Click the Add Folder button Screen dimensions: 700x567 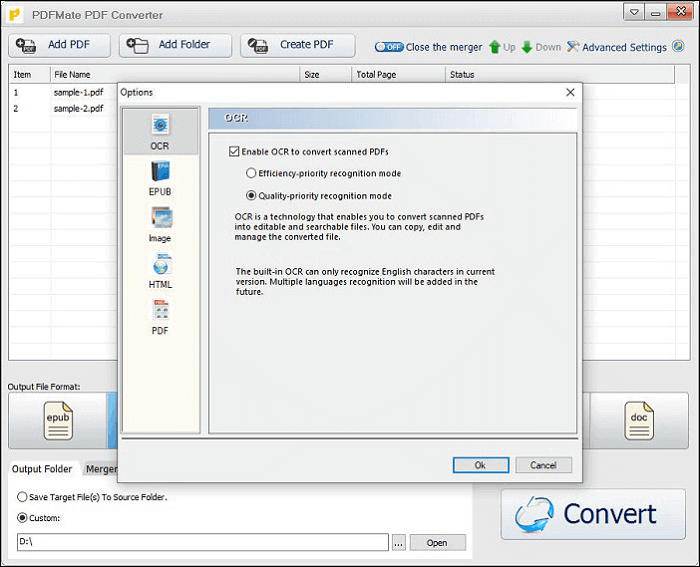point(175,46)
